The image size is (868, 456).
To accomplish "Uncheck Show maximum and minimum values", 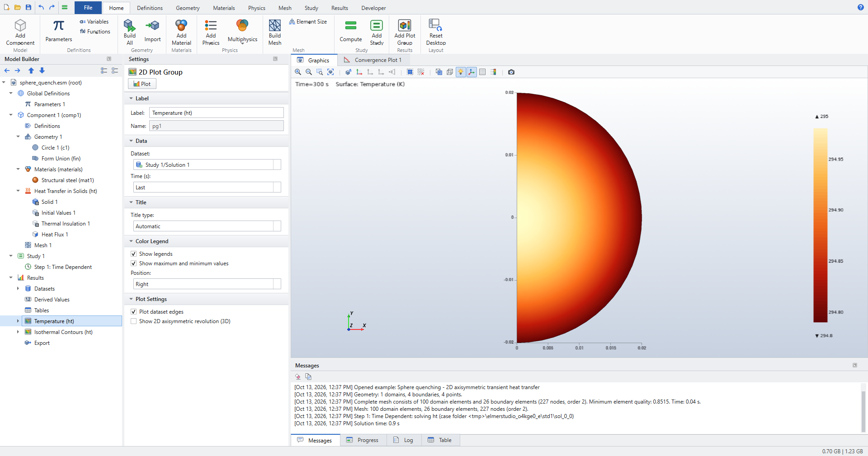I will coord(133,263).
